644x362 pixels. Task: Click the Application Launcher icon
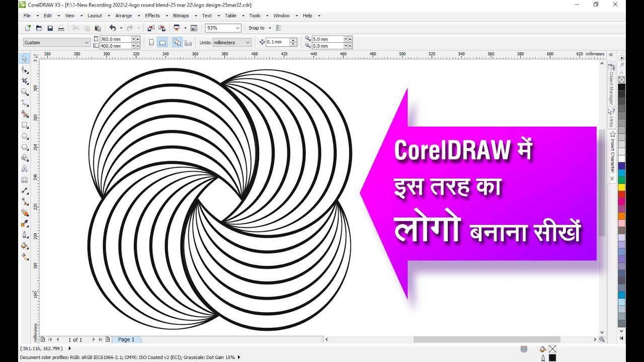click(x=177, y=28)
